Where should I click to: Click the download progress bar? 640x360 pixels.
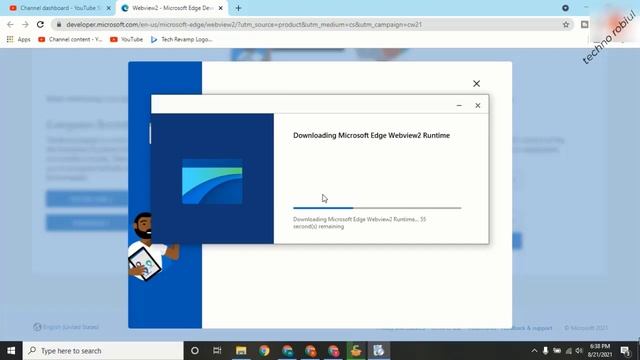(x=377, y=208)
